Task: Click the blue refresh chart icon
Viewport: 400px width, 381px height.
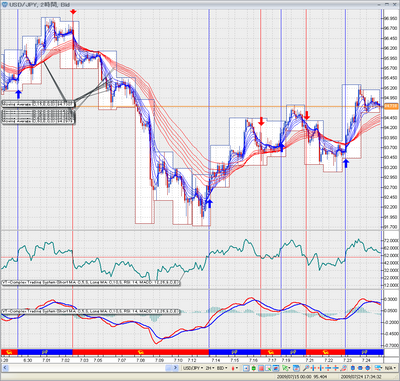Action: [x=296, y=368]
